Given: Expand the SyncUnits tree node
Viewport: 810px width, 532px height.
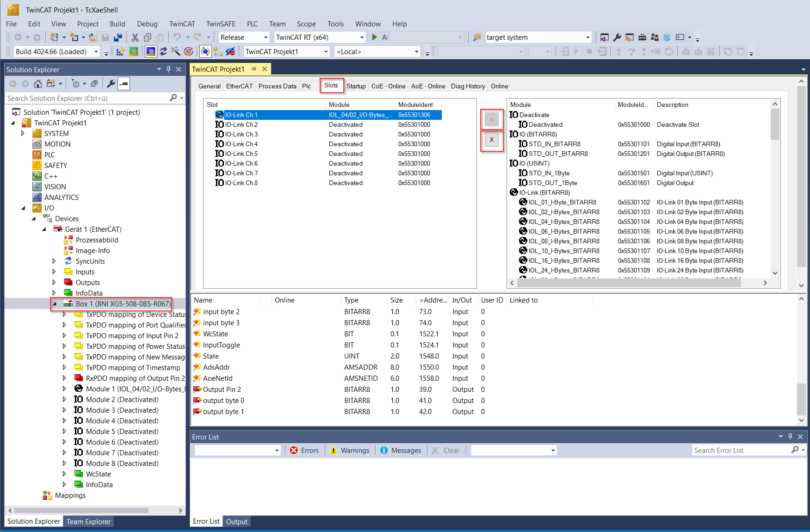Looking at the screenshot, I should (x=54, y=261).
